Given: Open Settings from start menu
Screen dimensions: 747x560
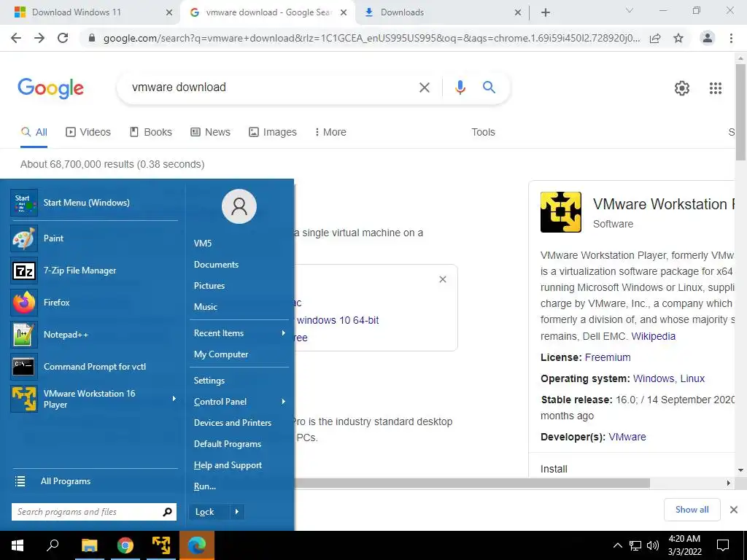Looking at the screenshot, I should click(209, 381).
